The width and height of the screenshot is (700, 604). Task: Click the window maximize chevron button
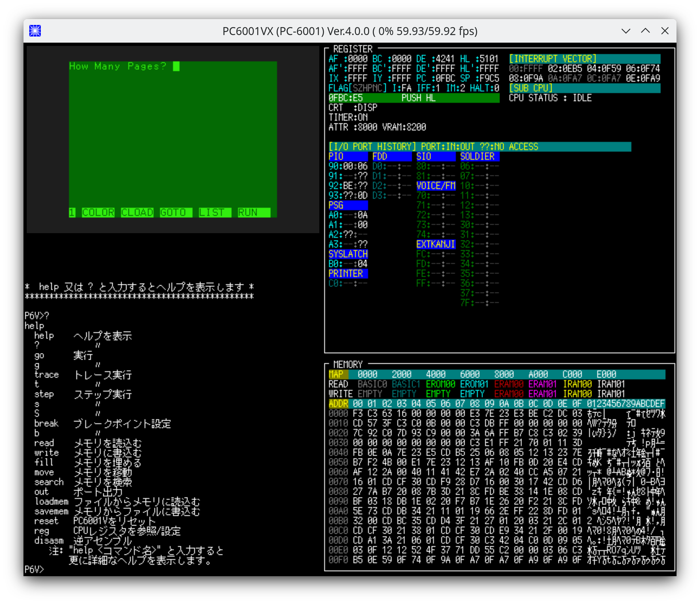(645, 31)
